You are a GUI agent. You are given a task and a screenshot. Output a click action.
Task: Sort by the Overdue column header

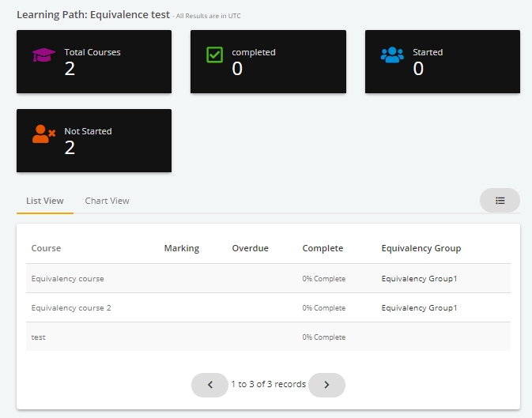point(250,248)
